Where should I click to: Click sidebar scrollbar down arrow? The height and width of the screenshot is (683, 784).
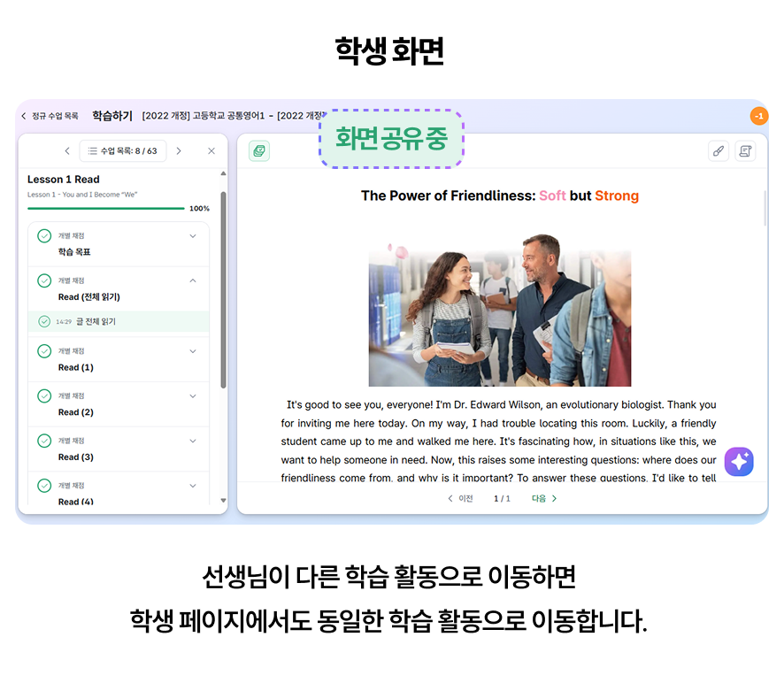coord(224,500)
